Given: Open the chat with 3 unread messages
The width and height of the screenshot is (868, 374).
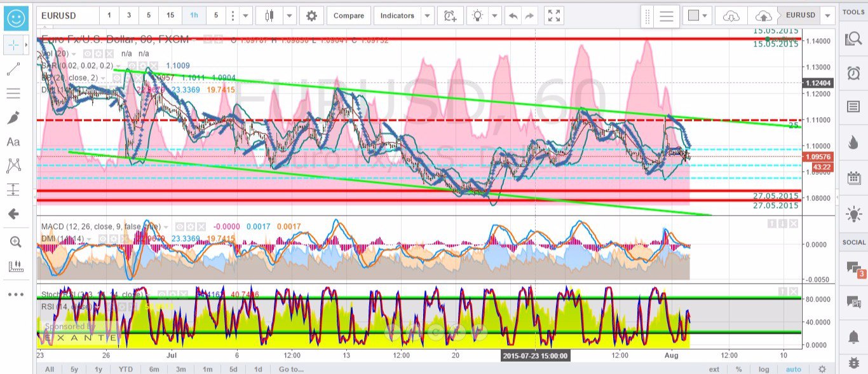Looking at the screenshot, I should (855, 269).
